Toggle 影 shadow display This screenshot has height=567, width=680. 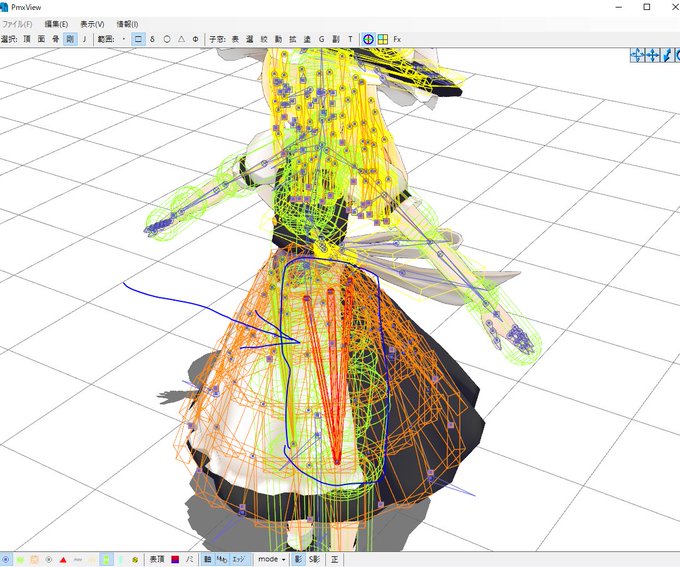[x=298, y=560]
